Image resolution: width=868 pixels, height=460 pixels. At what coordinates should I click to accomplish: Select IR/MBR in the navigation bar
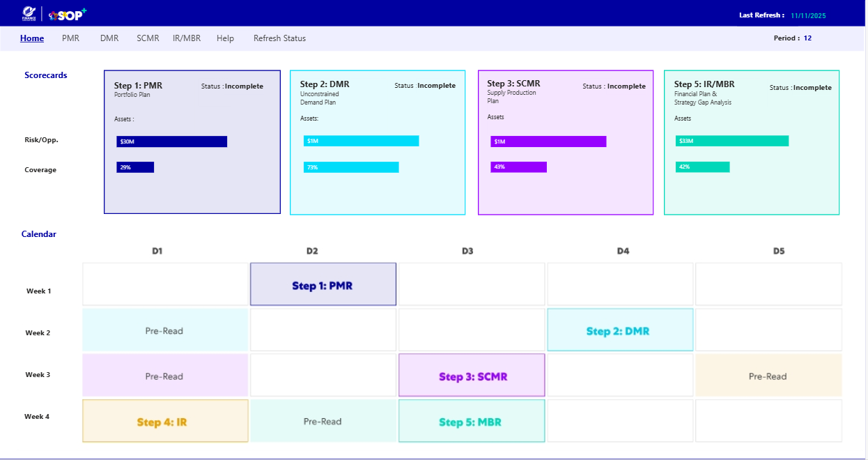[x=187, y=38]
